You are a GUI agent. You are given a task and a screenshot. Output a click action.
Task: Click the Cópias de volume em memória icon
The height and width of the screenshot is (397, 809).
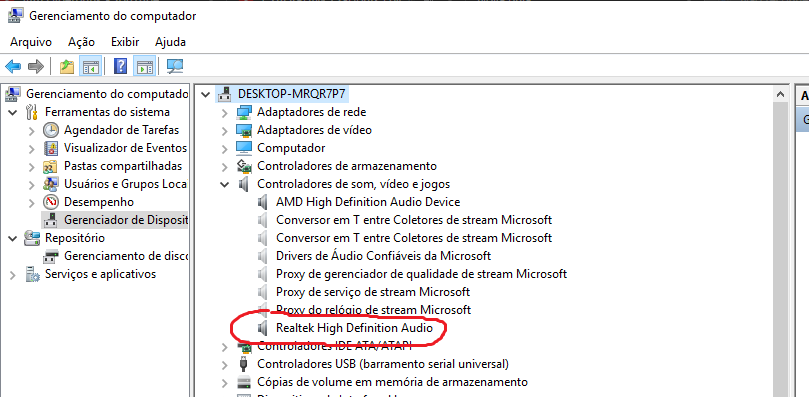(244, 382)
